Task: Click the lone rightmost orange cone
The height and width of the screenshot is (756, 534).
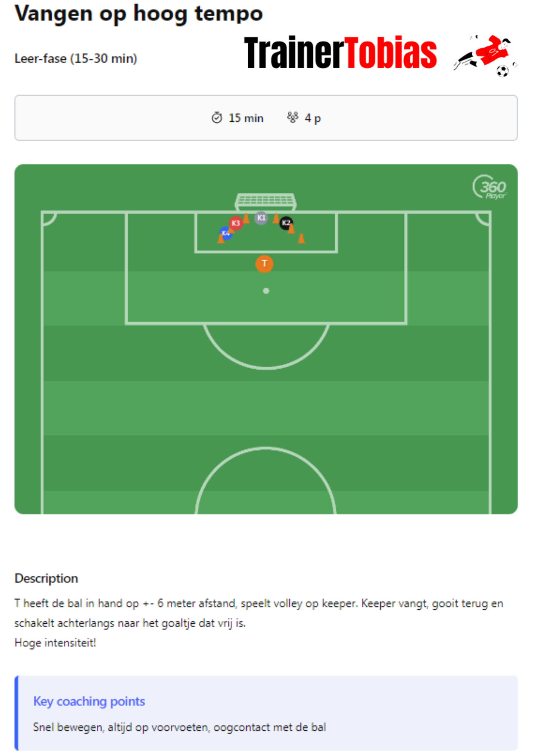Action: (301, 239)
